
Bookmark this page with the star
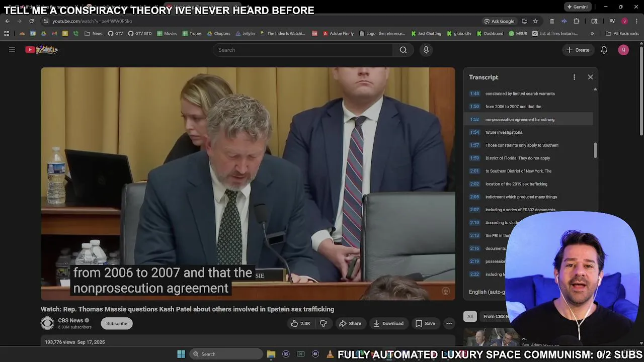pos(535,21)
